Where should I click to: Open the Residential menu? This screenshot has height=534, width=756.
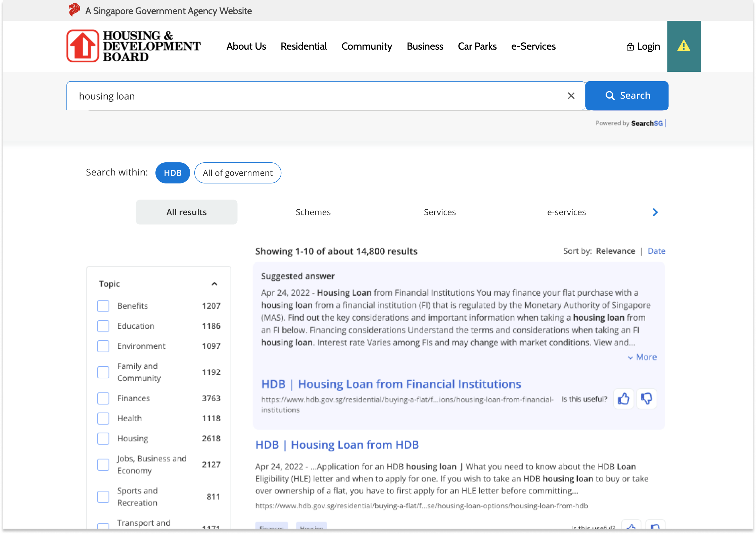[303, 46]
